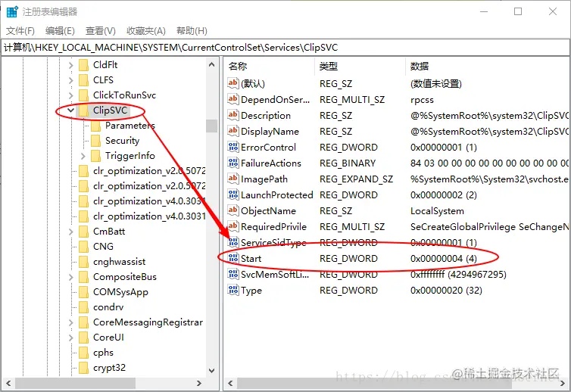Select the Parameters folder icon
Image resolution: width=571 pixels, height=392 pixels.
[x=95, y=126]
